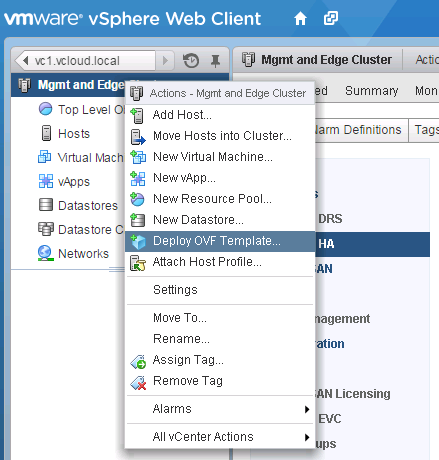The width and height of the screenshot is (439, 460).
Task: Click cluster icon in Actions menu header
Action: pyautogui.click(x=136, y=93)
